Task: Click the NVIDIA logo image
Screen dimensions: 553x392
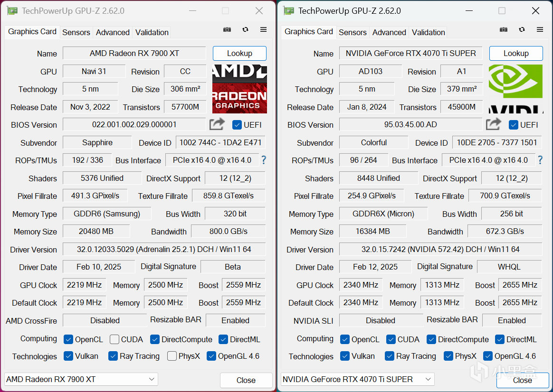Action: (515, 89)
